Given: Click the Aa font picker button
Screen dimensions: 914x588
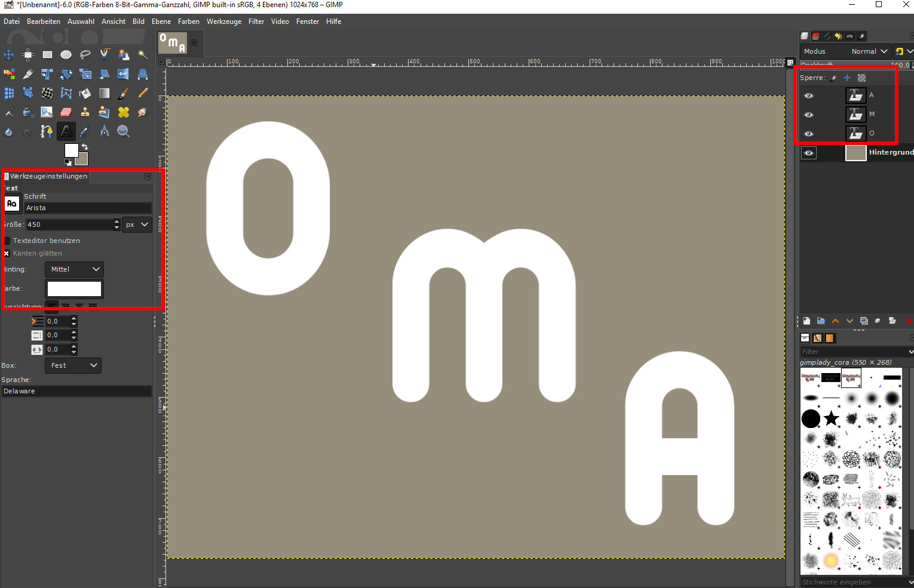Looking at the screenshot, I should (x=11, y=204).
